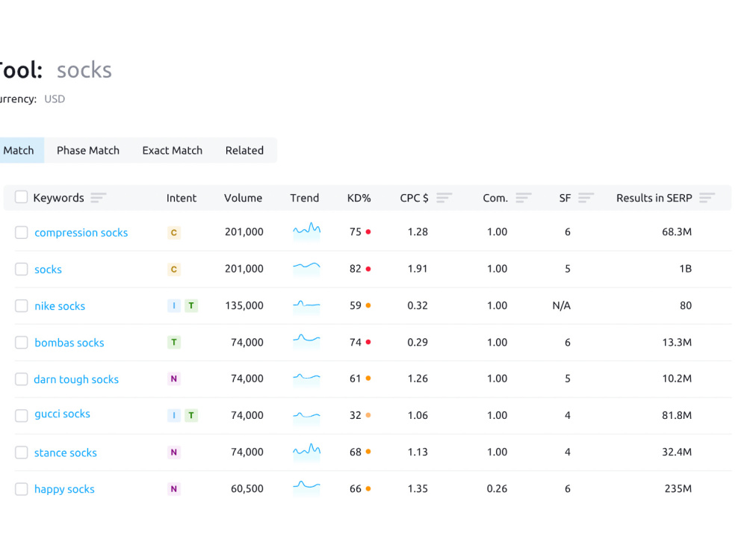Click the light orange KD dot for gucci socks
Image resolution: width=747 pixels, height=560 pixels.
(x=368, y=415)
